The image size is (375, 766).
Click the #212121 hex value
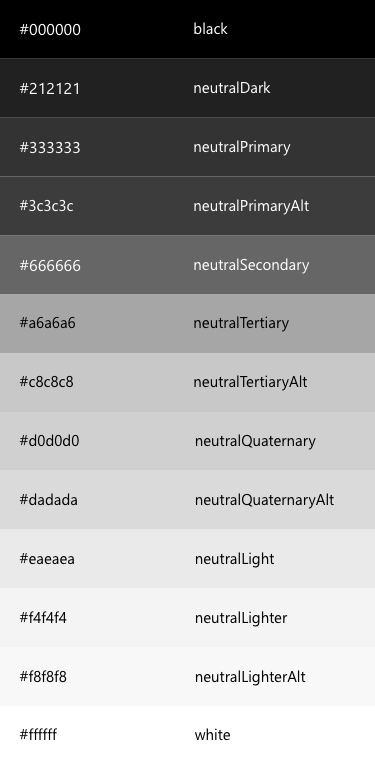point(49,89)
